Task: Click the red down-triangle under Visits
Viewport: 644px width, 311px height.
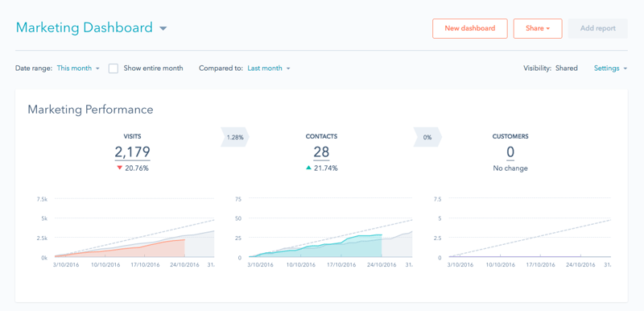Action: coord(119,168)
